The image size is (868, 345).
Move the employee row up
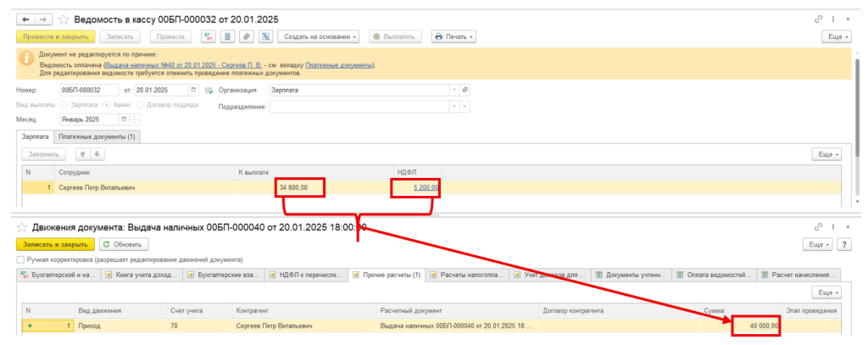83,154
